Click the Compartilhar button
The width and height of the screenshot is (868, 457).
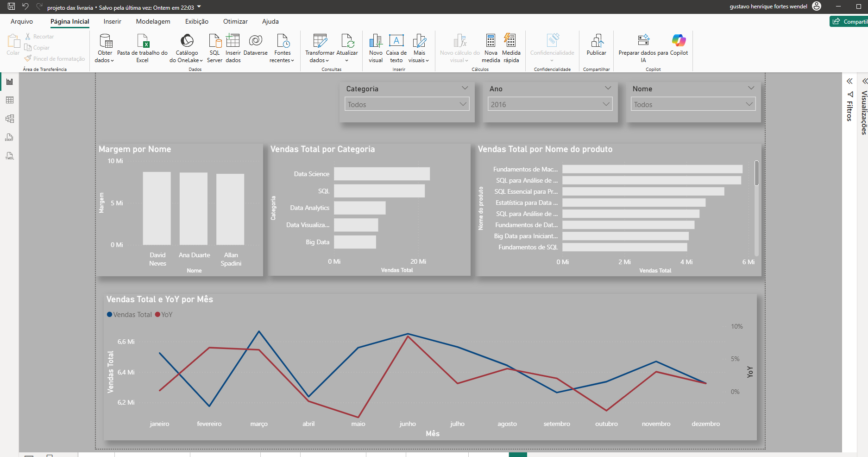click(849, 21)
